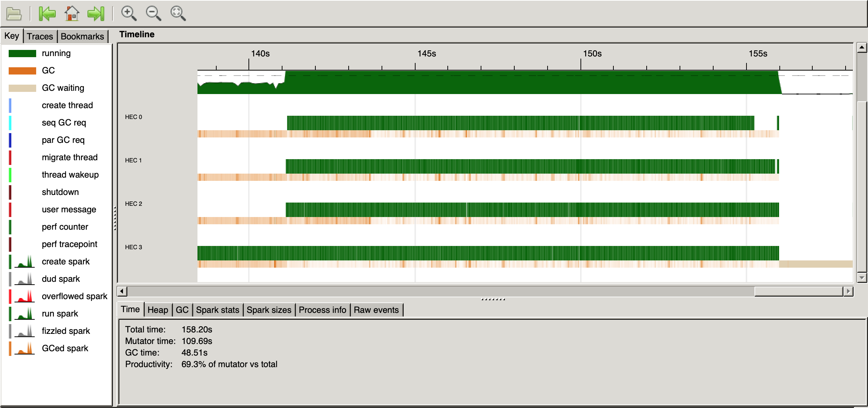Show the Raw events tab
Viewport: 868px width, 408px height.
click(376, 310)
